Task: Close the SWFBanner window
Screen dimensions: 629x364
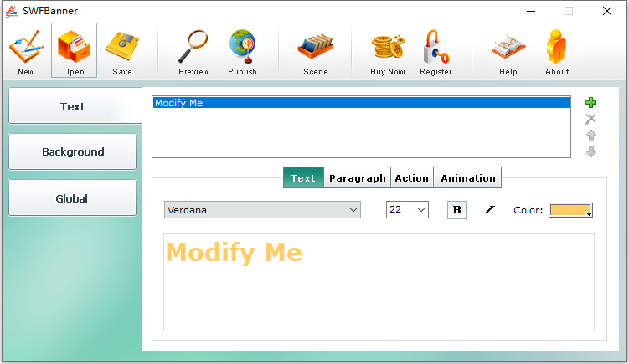Action: (x=607, y=11)
